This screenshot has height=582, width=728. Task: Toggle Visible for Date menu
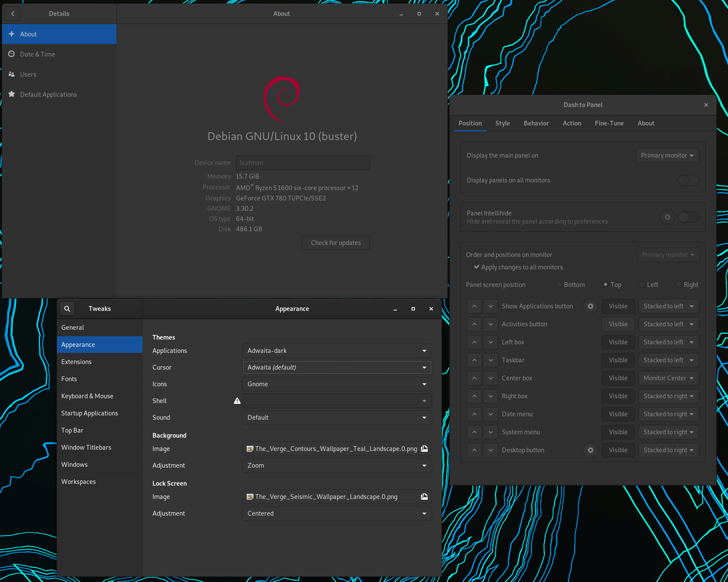[618, 414]
